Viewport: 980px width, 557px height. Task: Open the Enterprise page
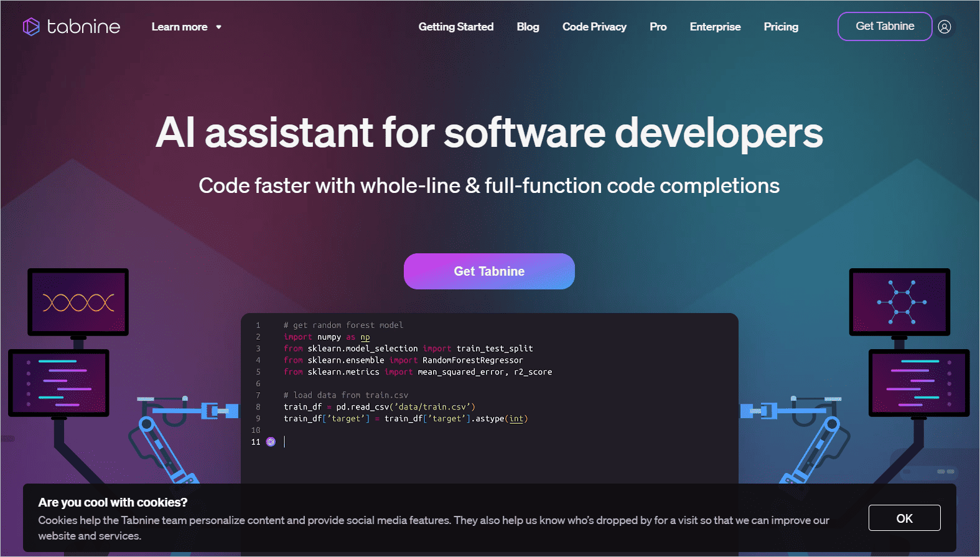click(x=715, y=27)
